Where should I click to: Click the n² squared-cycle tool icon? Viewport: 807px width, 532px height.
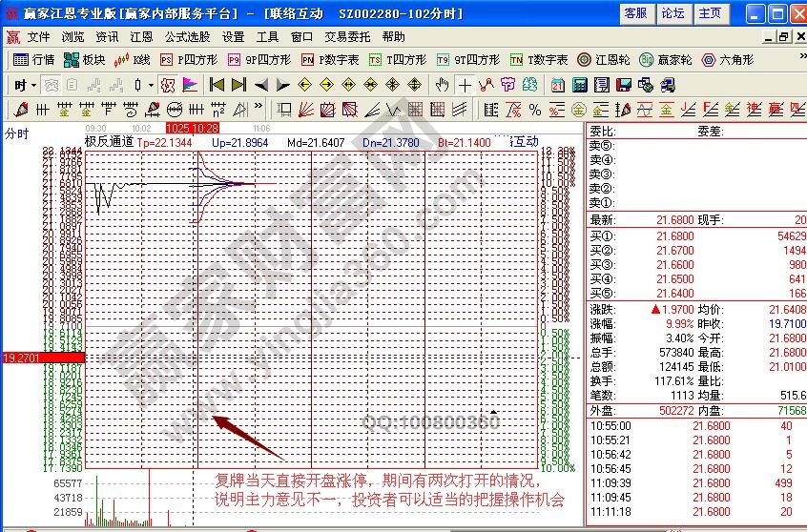point(218,110)
